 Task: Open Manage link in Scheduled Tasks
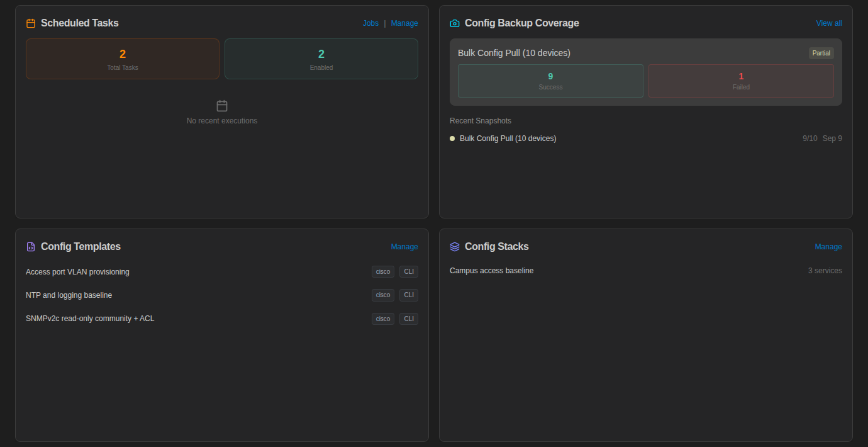pyautogui.click(x=404, y=23)
